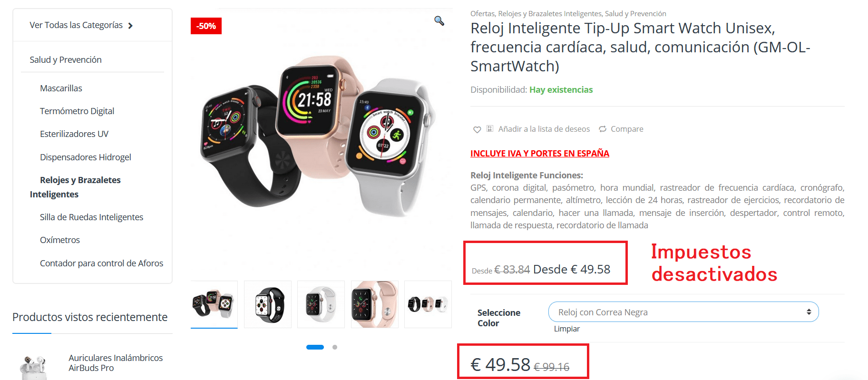This screenshot has height=380, width=868.
Task: Go to second gallery page dot
Action: click(x=335, y=347)
